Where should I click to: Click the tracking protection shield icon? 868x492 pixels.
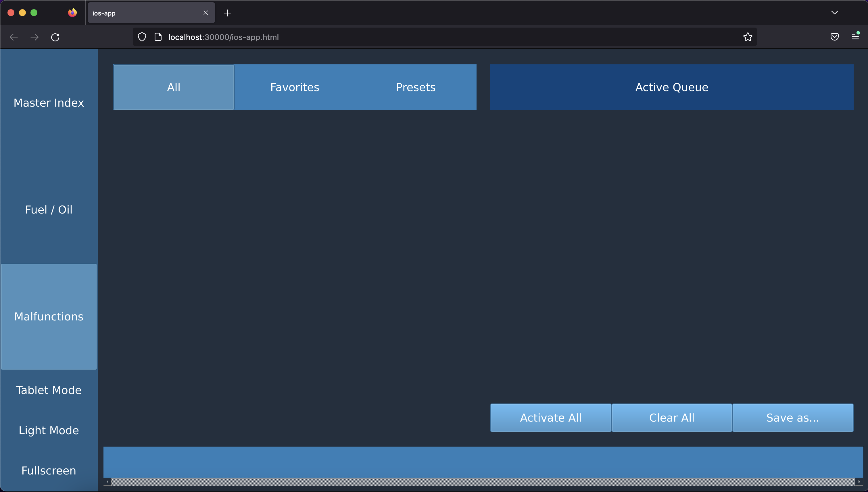[142, 37]
